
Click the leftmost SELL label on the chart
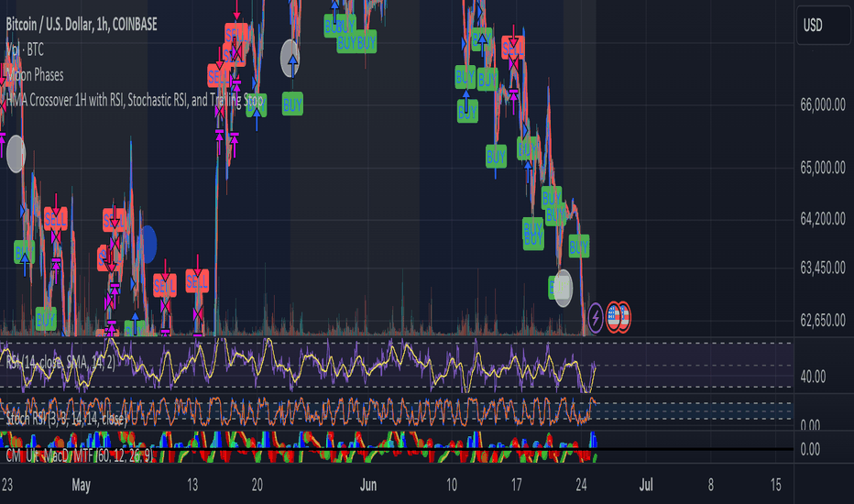click(56, 219)
